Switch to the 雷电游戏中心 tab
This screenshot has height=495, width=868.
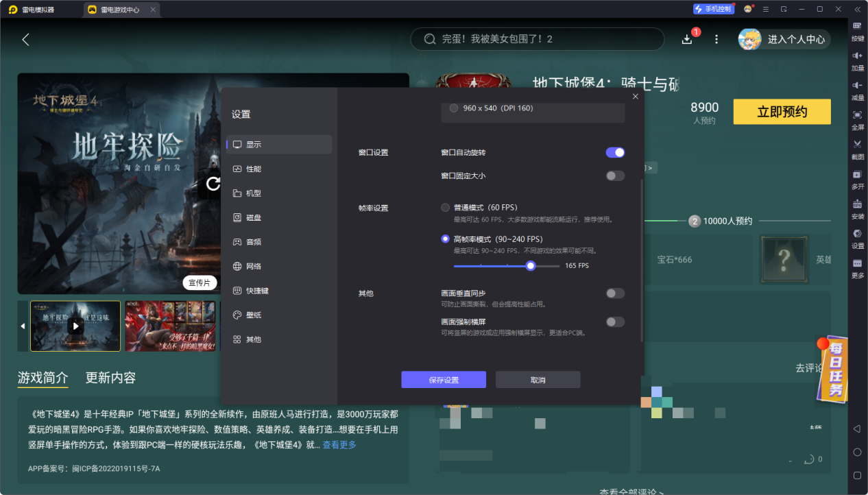click(121, 10)
